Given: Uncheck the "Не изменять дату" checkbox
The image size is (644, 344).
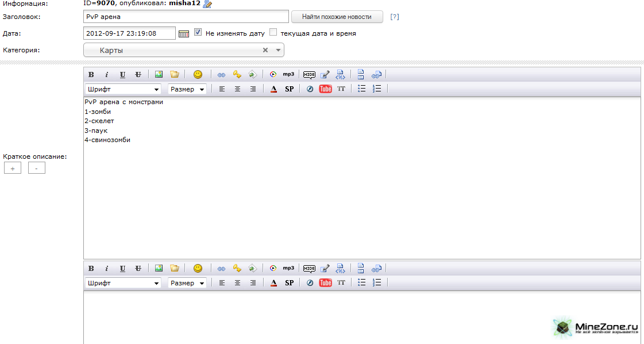Looking at the screenshot, I should (x=198, y=33).
